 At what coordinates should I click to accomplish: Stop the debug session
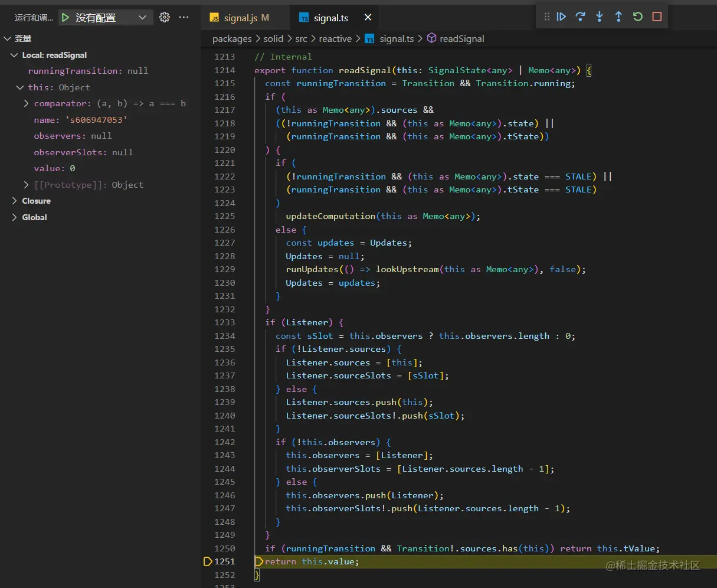(657, 17)
